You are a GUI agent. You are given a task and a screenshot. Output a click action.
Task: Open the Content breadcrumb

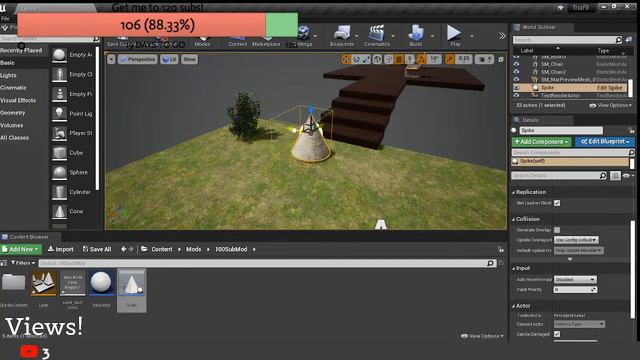click(162, 249)
